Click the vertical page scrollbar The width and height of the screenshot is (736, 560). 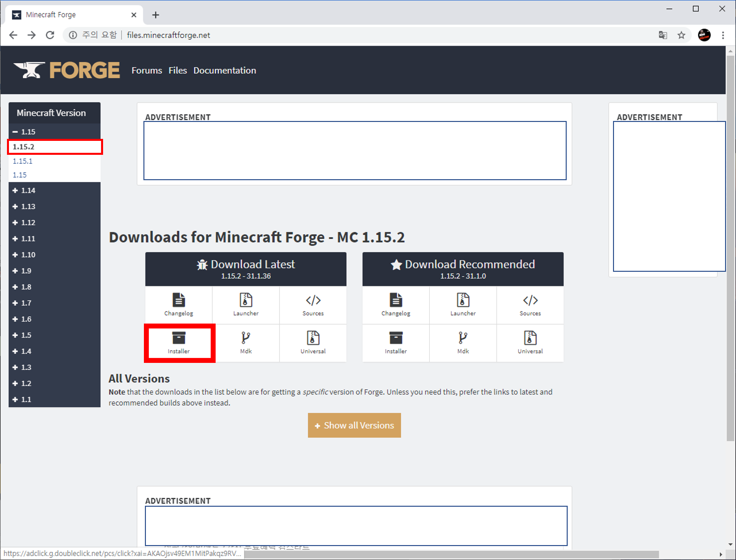pyautogui.click(x=731, y=249)
